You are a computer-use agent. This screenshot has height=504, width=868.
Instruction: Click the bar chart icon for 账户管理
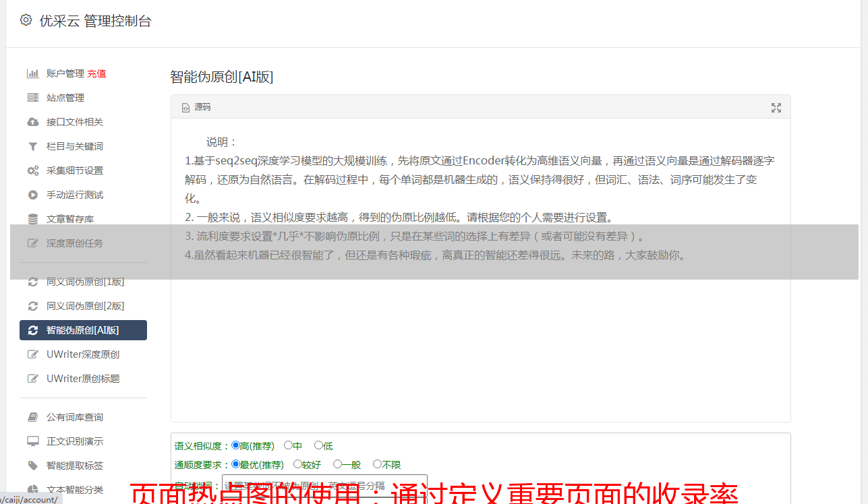pyautogui.click(x=32, y=73)
